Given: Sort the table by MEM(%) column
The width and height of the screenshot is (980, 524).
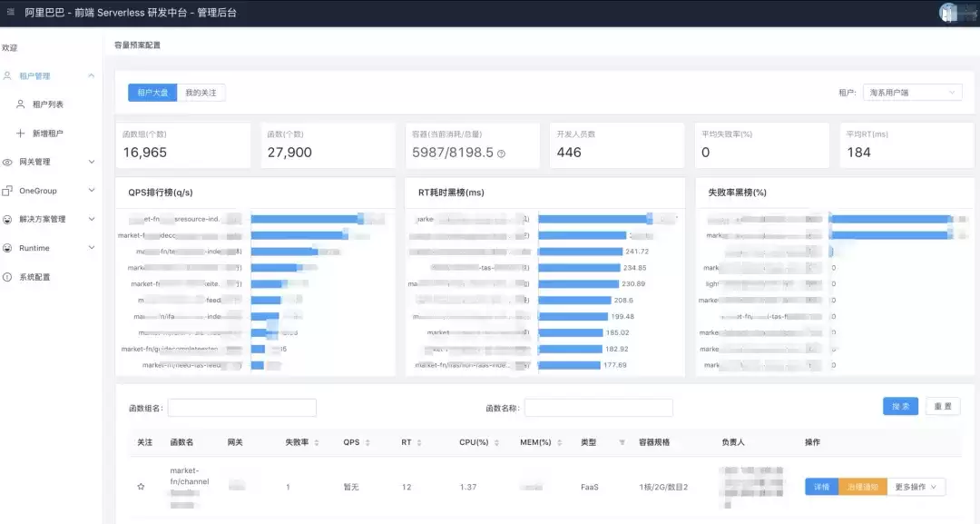Looking at the screenshot, I should [x=559, y=442].
